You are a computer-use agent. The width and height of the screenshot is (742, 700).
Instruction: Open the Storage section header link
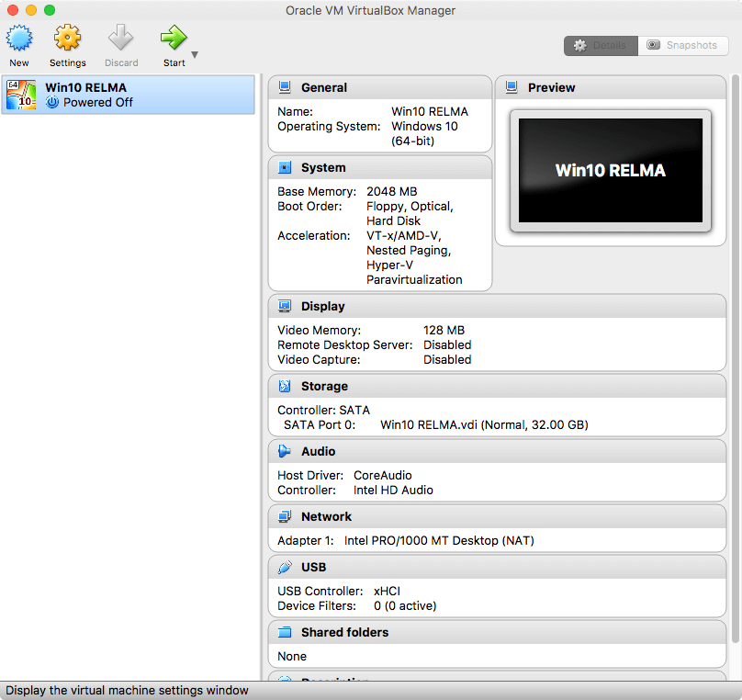pyautogui.click(x=324, y=386)
